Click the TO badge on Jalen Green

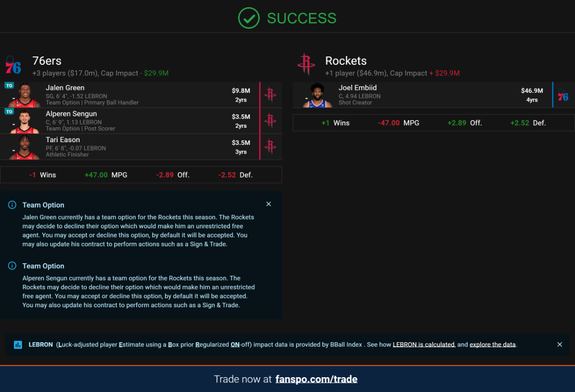click(9, 86)
